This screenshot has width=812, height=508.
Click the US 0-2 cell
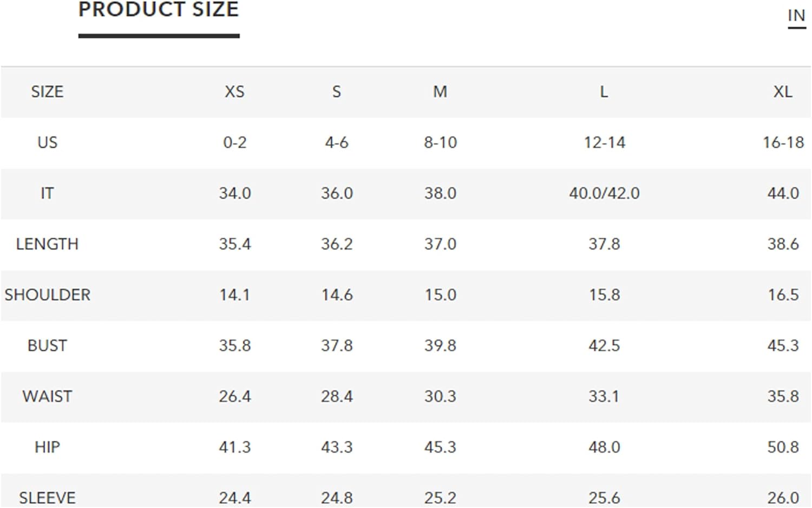[x=235, y=142]
